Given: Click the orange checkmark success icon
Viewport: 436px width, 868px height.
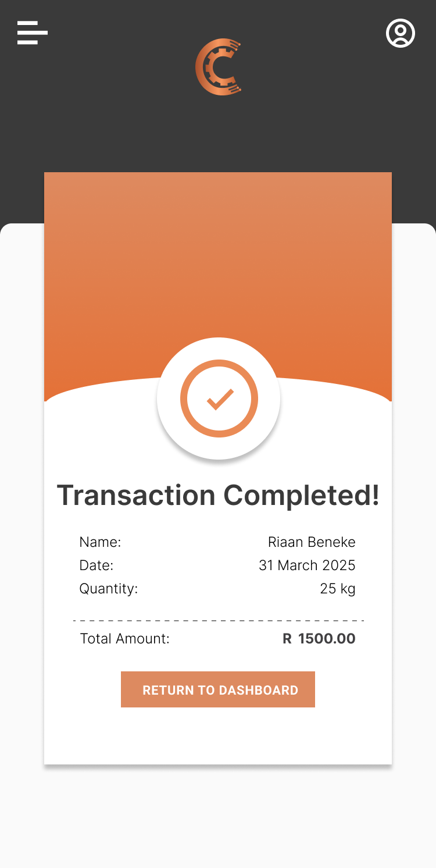Looking at the screenshot, I should pos(219,399).
